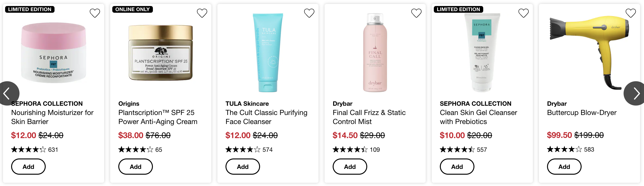Open Plantscription SPF 25 Power Anti-Aging Cream title
Image resolution: width=644 pixels, height=186 pixels.
pyautogui.click(x=158, y=117)
